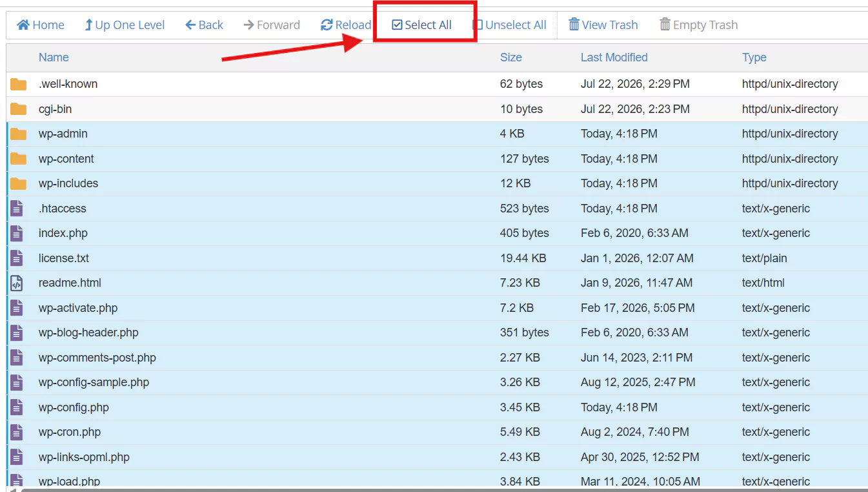
Task: Select the license.txt file name
Action: tap(64, 258)
